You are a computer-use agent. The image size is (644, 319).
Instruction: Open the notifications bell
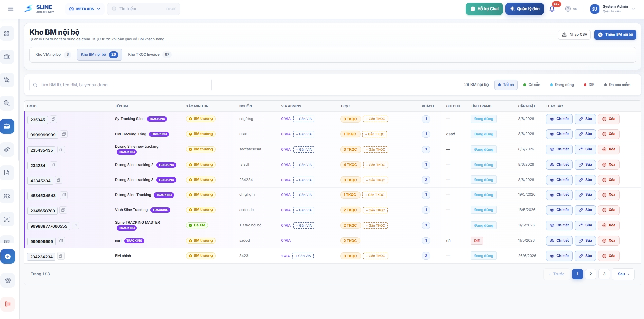[552, 9]
